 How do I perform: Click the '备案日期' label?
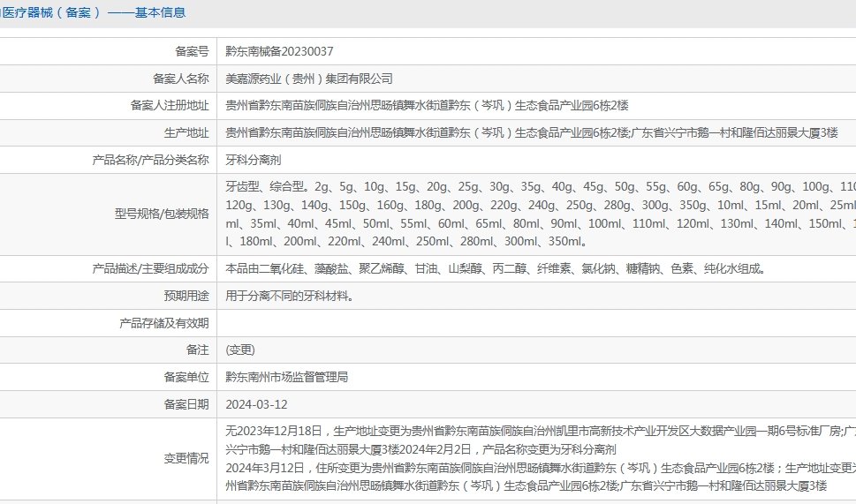click(186, 404)
